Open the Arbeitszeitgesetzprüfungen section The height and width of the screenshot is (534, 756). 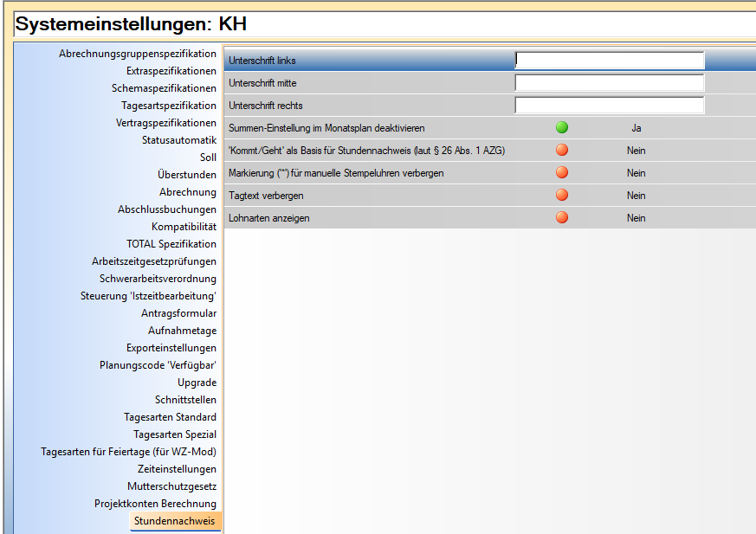154,261
